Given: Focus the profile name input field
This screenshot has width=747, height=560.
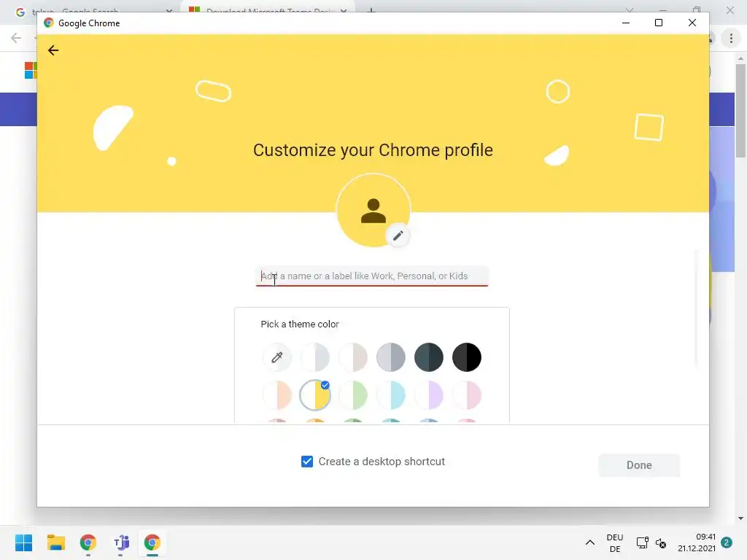Looking at the screenshot, I should [x=372, y=276].
